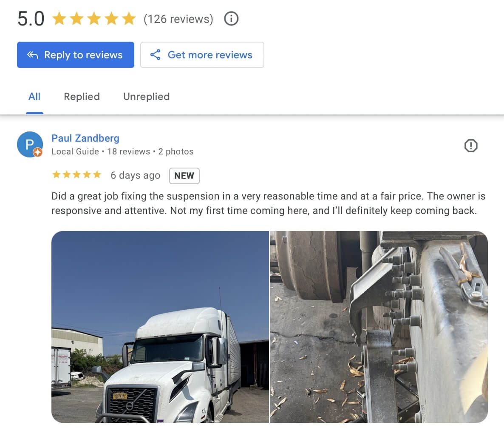Click the 126 reviews count text

pos(178,19)
